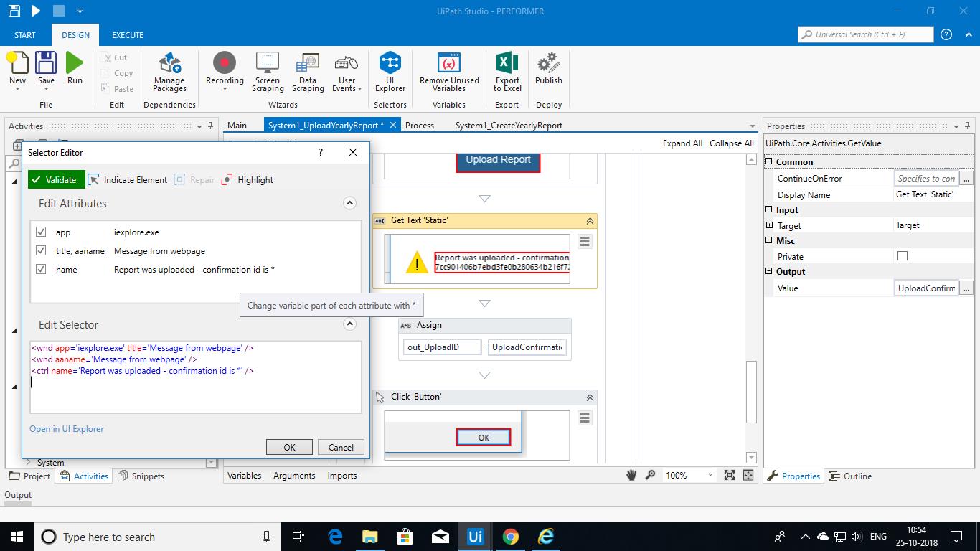Pin the Properties panel
The width and height of the screenshot is (980, 551).
pos(968,126)
